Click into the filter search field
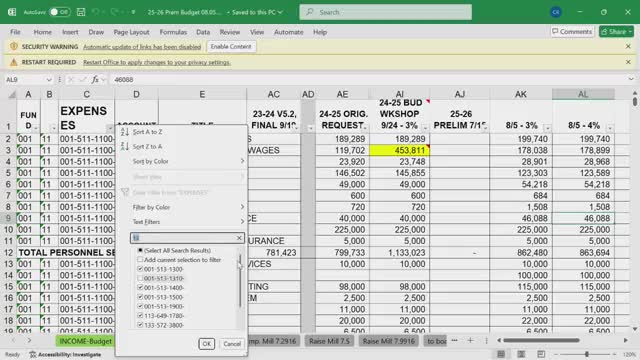Screen dimensions: 640x360 point(183,238)
